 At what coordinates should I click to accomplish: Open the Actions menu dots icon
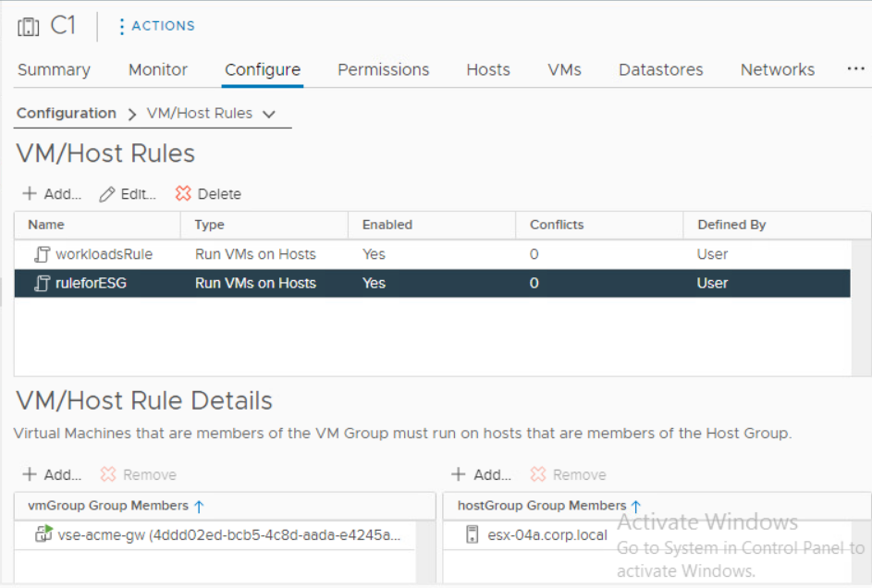tap(121, 27)
